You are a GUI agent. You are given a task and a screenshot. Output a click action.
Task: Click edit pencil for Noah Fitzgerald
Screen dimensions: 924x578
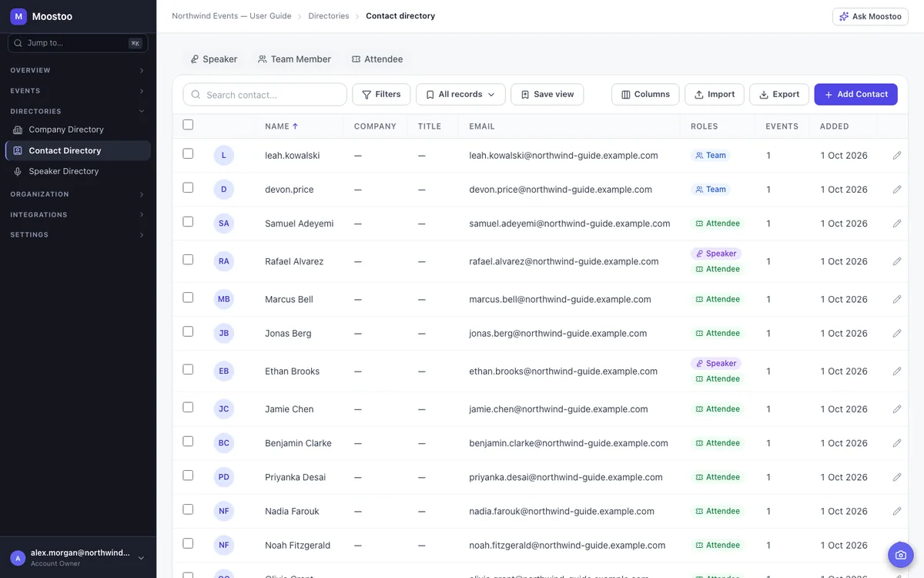897,545
